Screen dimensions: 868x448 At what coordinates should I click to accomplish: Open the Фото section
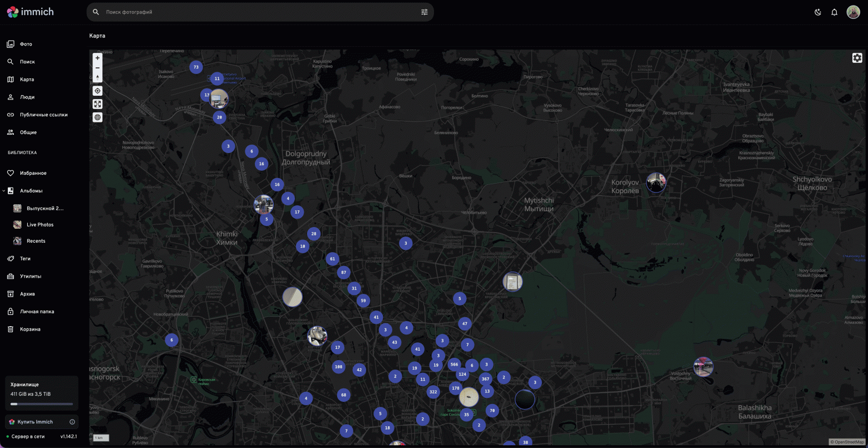point(42,44)
